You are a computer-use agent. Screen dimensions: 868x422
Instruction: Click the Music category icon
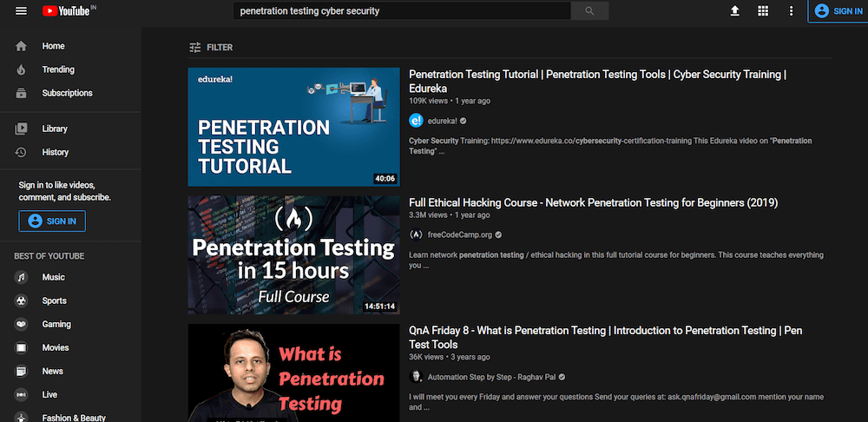(x=21, y=277)
